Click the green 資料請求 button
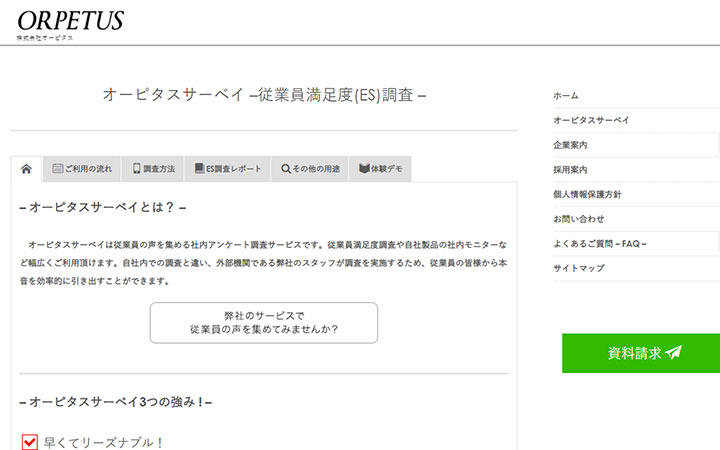This screenshot has height=450, width=720. coord(641,353)
